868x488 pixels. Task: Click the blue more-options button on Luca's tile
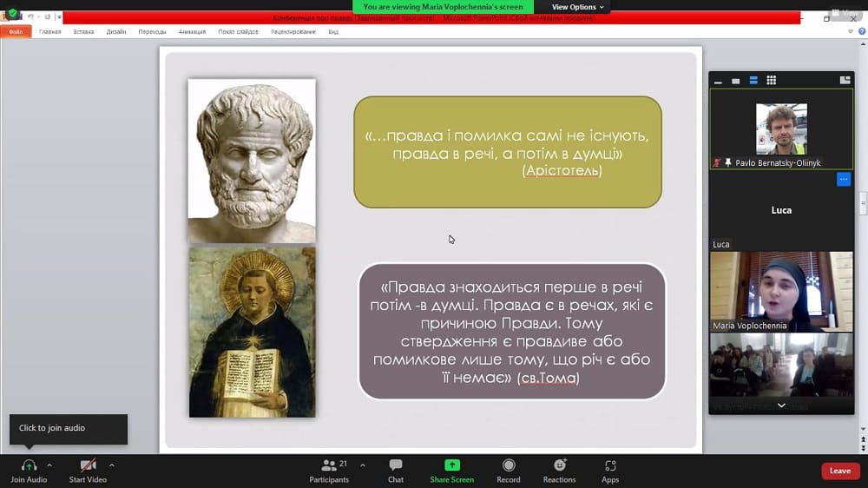pyautogui.click(x=843, y=180)
